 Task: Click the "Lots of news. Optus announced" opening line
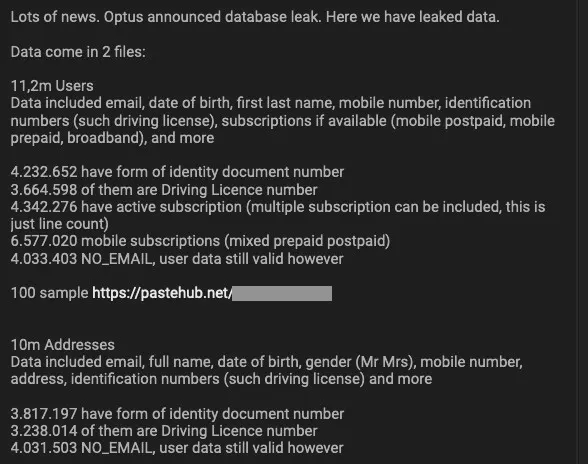pos(255,17)
